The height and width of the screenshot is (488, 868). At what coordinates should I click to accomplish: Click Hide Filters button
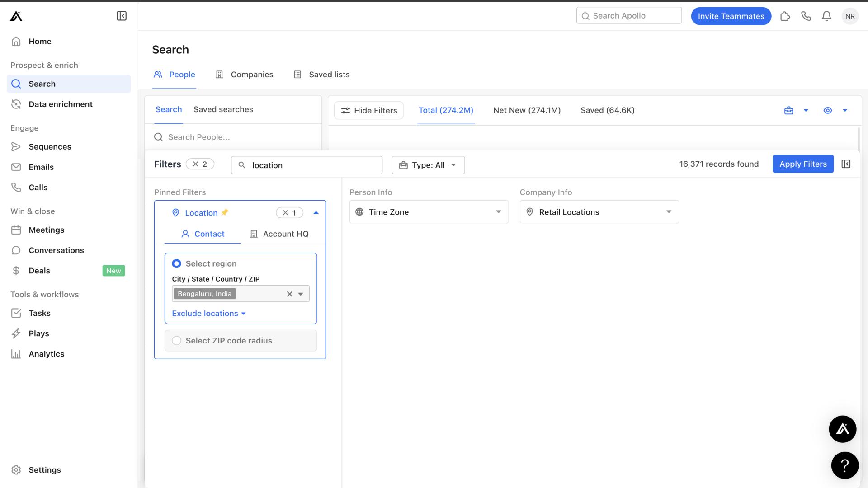(x=369, y=111)
